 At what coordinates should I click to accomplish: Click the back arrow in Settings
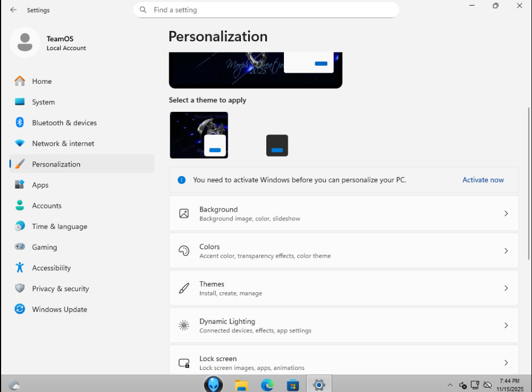[x=13, y=10]
